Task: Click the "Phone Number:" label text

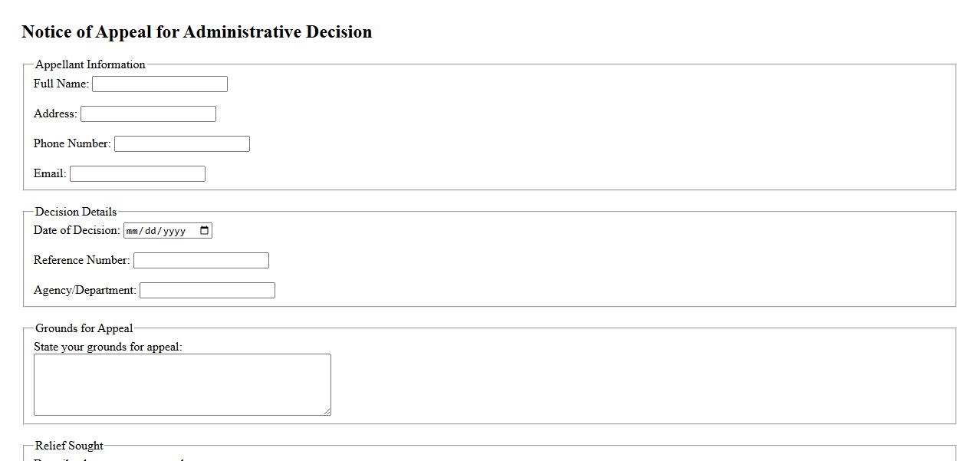Action: coord(72,143)
